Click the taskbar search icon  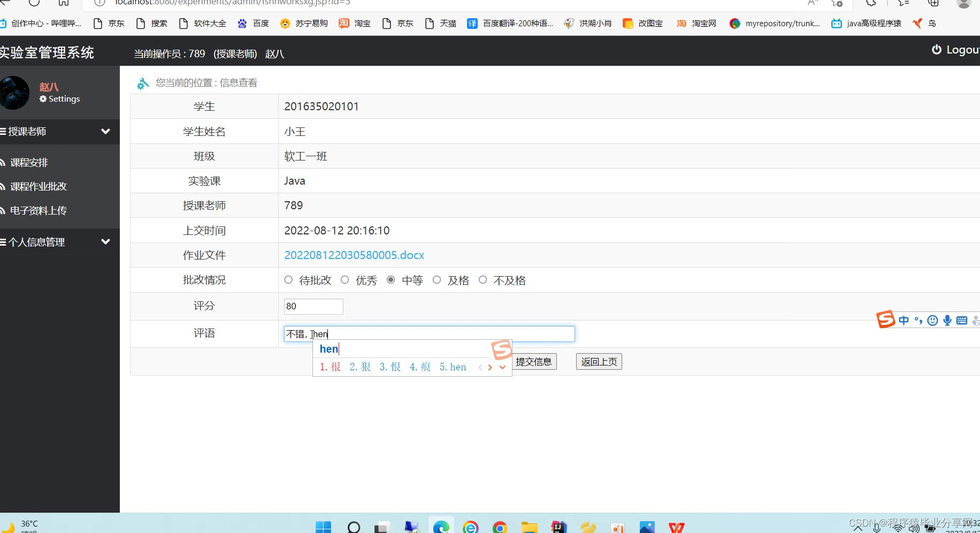(354, 527)
